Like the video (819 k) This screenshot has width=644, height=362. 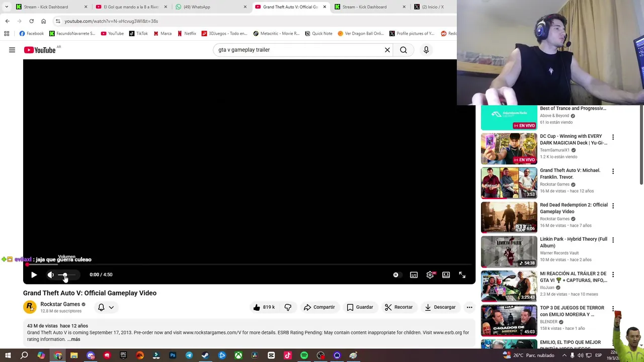[x=263, y=307]
